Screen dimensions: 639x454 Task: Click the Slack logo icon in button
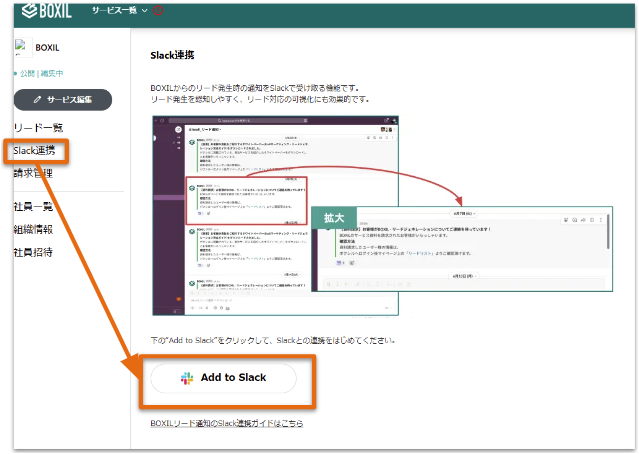(186, 378)
